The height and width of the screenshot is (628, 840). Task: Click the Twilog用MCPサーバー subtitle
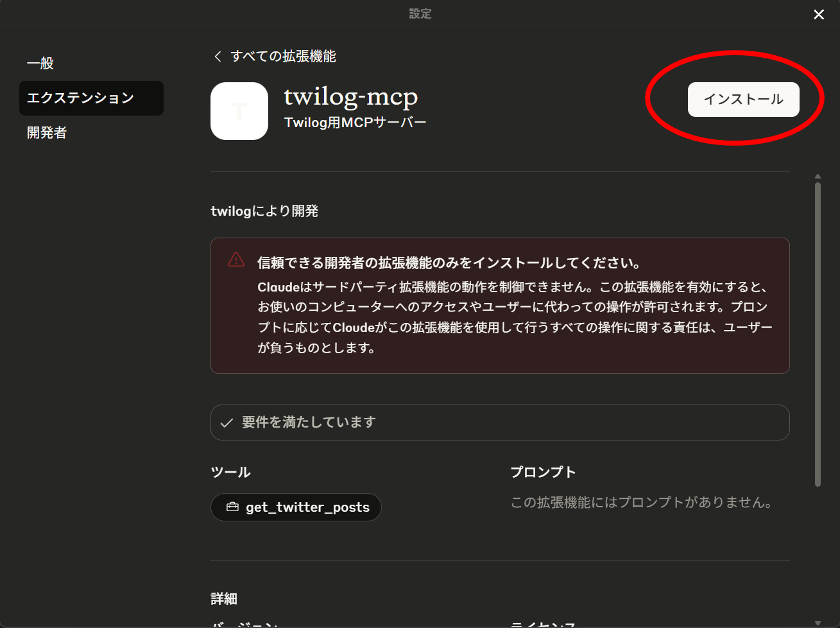(x=356, y=123)
